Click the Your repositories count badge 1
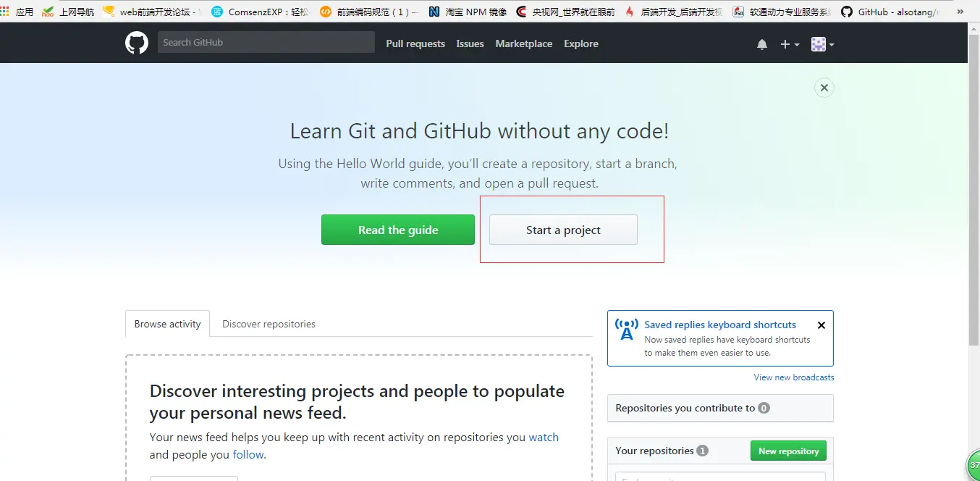 [702, 451]
